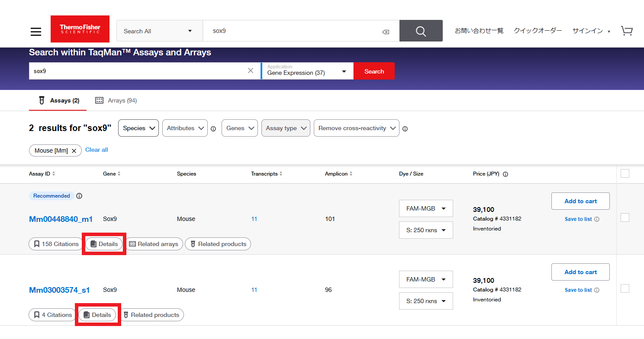The image size is (644, 339).
Task: Click the shopping cart icon
Action: 626,31
